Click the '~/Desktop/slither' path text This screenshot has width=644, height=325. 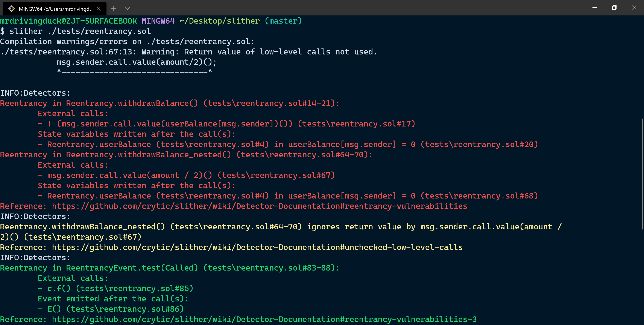220,21
